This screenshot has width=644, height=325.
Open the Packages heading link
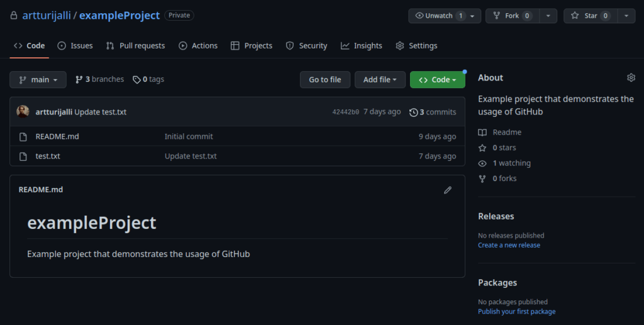click(x=497, y=283)
